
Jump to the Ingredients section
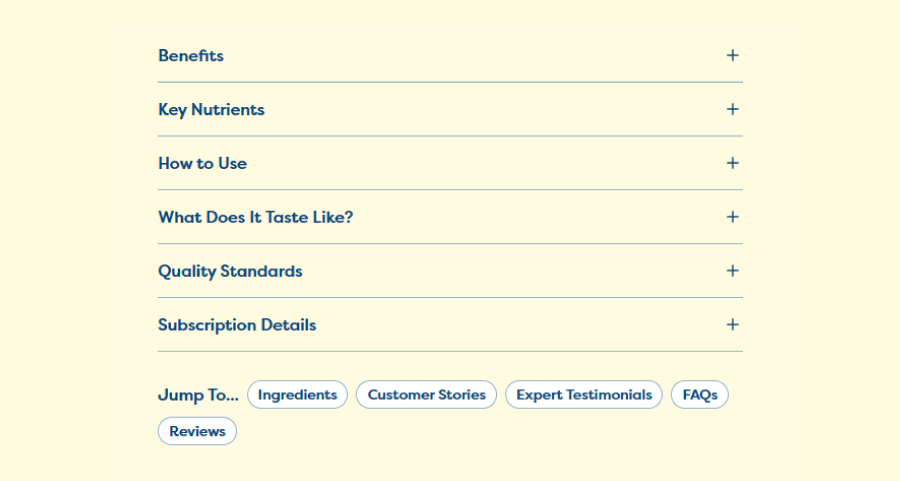pyautogui.click(x=297, y=394)
